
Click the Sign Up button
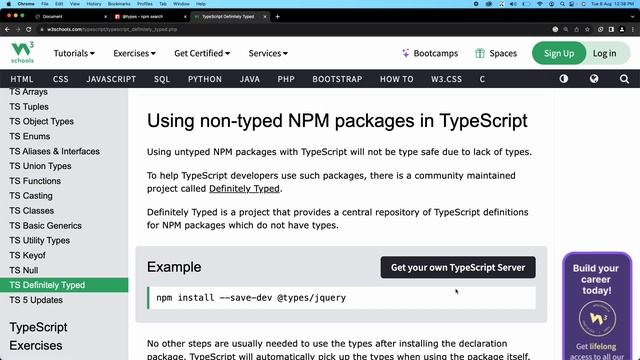(559, 53)
